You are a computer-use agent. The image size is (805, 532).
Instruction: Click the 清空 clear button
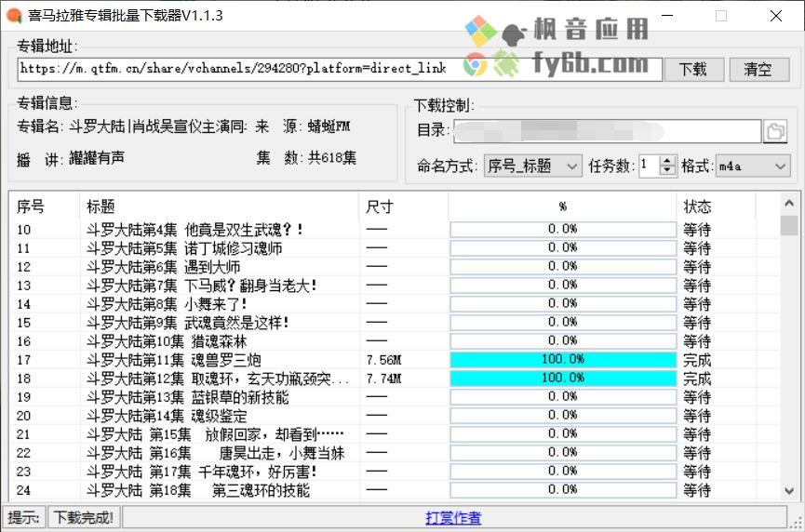758,69
